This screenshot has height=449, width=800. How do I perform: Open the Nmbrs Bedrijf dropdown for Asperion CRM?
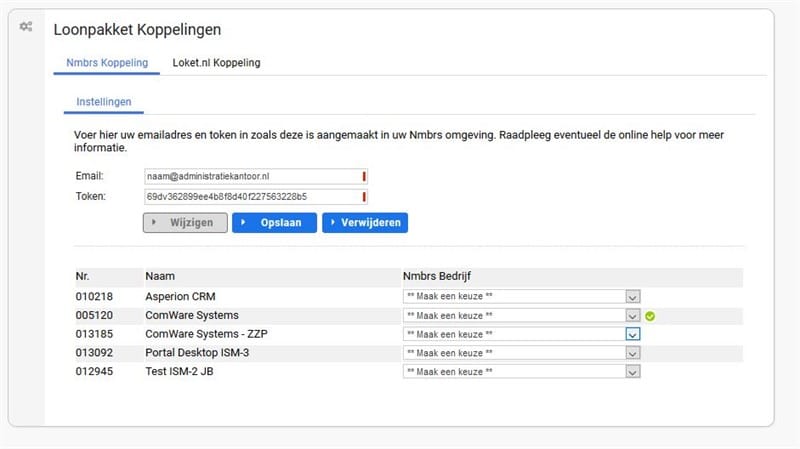tap(521, 296)
